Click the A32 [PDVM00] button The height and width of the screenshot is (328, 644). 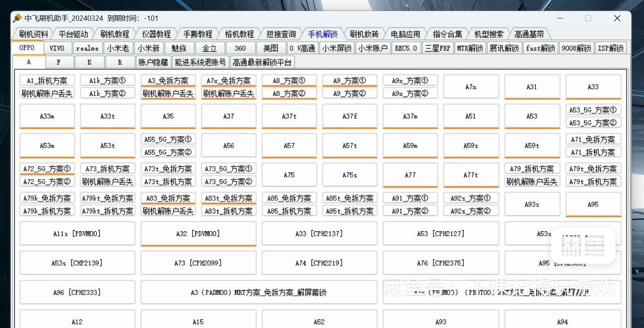point(198,234)
